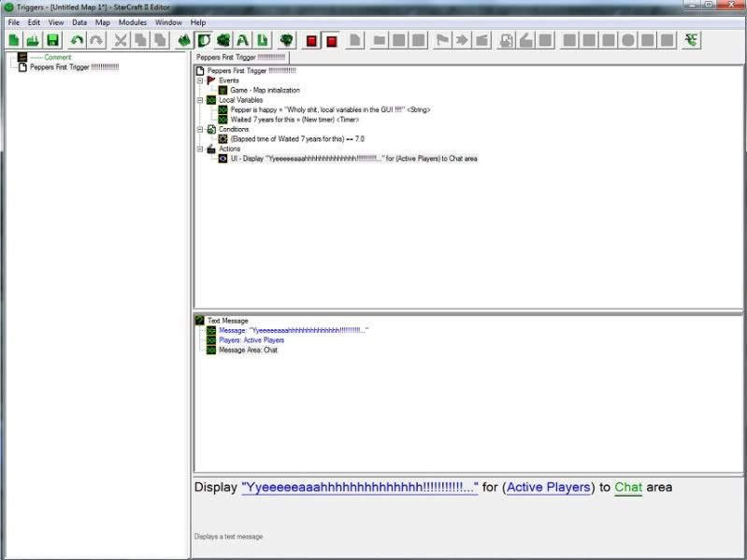Open the View menu

pos(56,22)
